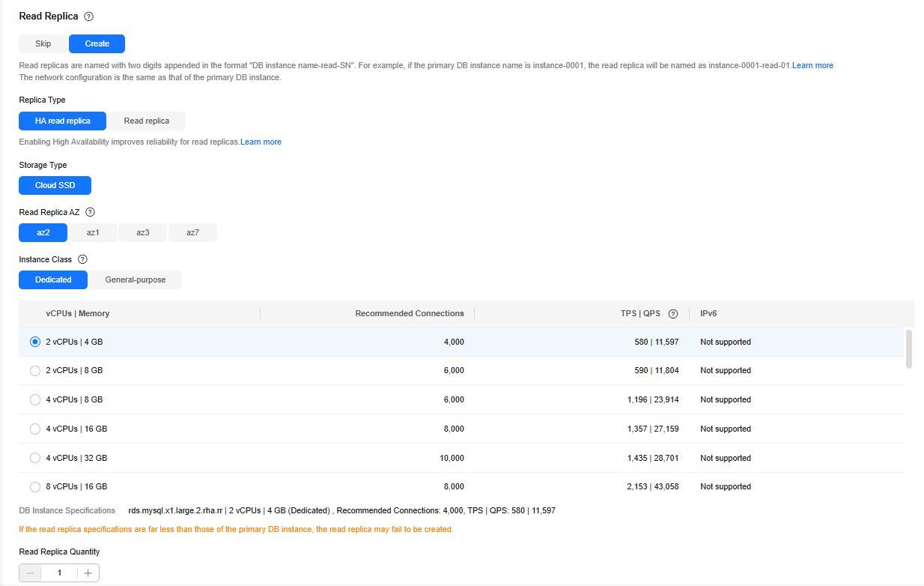
Task: Select the 4 vCPUs | 16 GB option
Action: (x=35, y=429)
